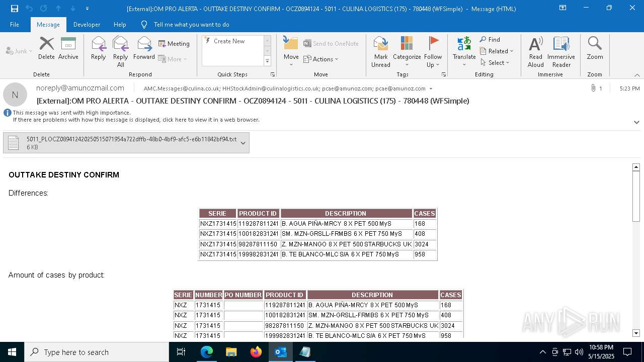Viewport: 644px width, 362px height.
Task: Open Windows Start menu
Action: click(12, 352)
